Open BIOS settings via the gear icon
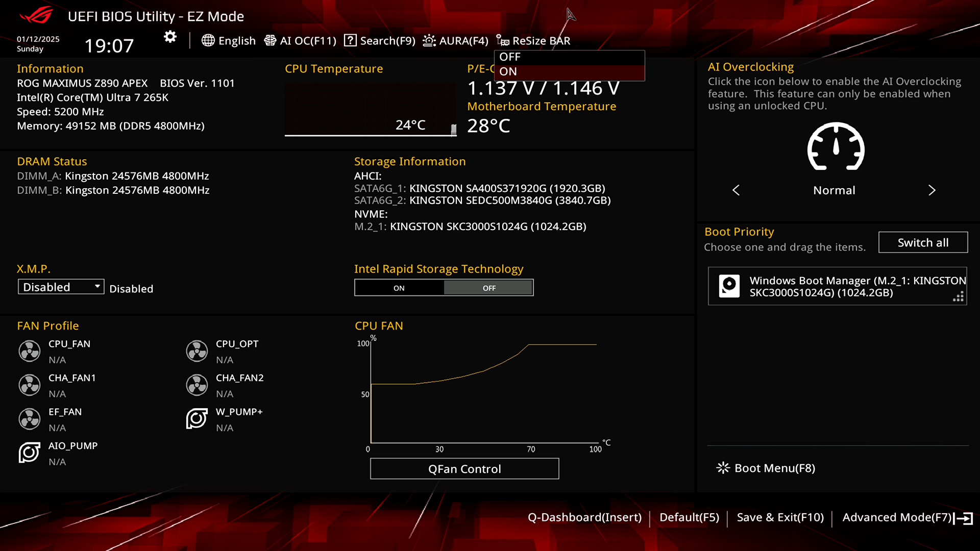 pyautogui.click(x=169, y=37)
